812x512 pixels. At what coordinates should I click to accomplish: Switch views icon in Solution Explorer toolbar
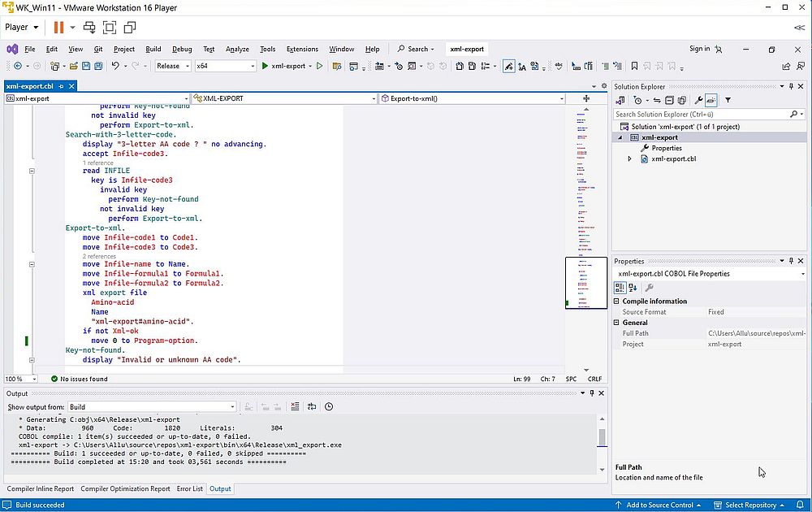point(620,101)
